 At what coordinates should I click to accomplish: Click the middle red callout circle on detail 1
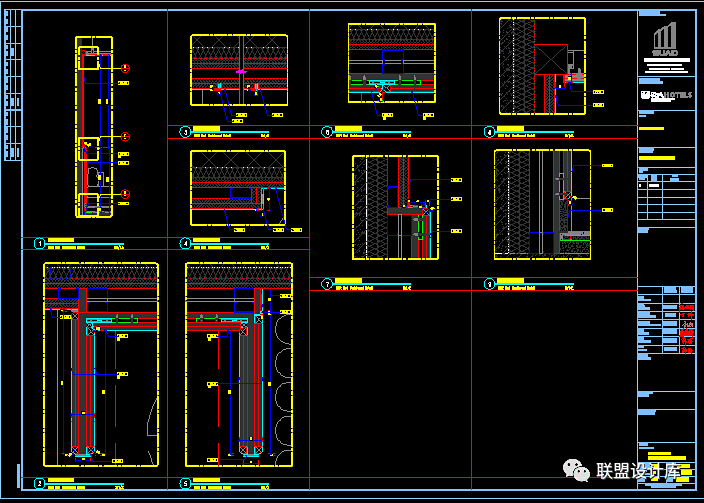click(126, 136)
